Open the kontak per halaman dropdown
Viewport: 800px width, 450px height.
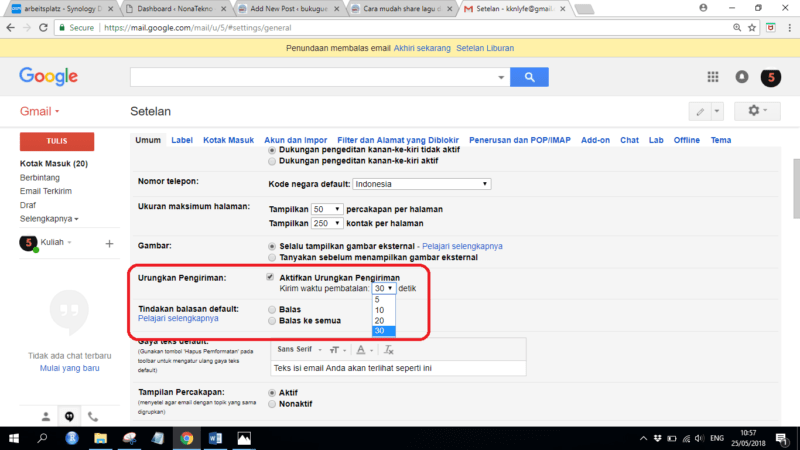click(x=327, y=223)
